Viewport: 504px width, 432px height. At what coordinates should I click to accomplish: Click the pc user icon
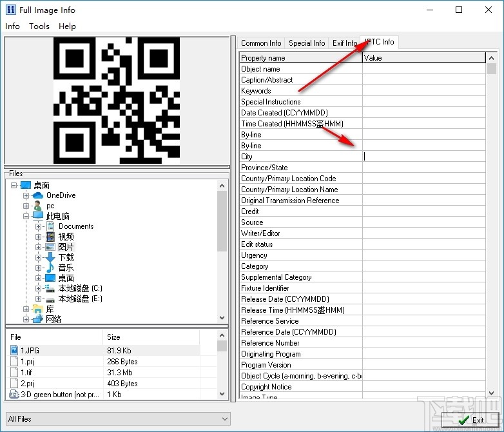point(37,206)
